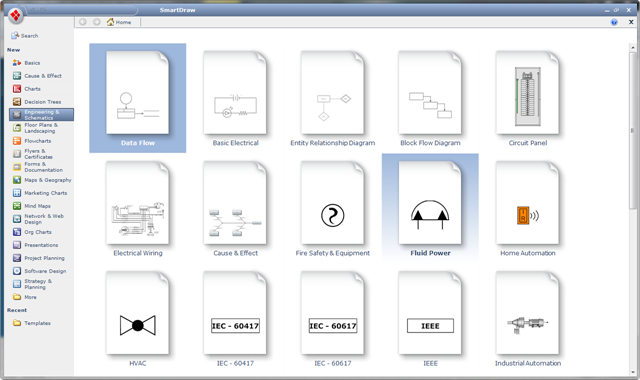640x380 pixels.
Task: Open Project Planning category
Action: 38,258
